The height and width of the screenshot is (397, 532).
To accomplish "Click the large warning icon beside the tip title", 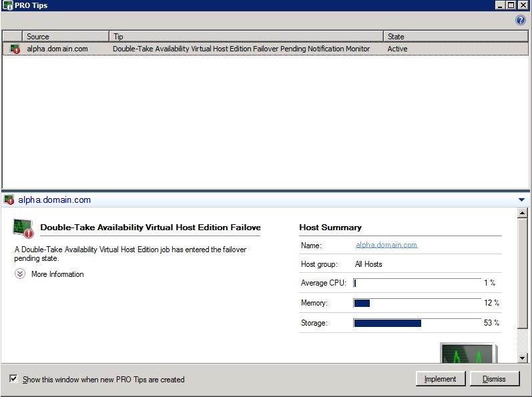I will (x=23, y=228).
